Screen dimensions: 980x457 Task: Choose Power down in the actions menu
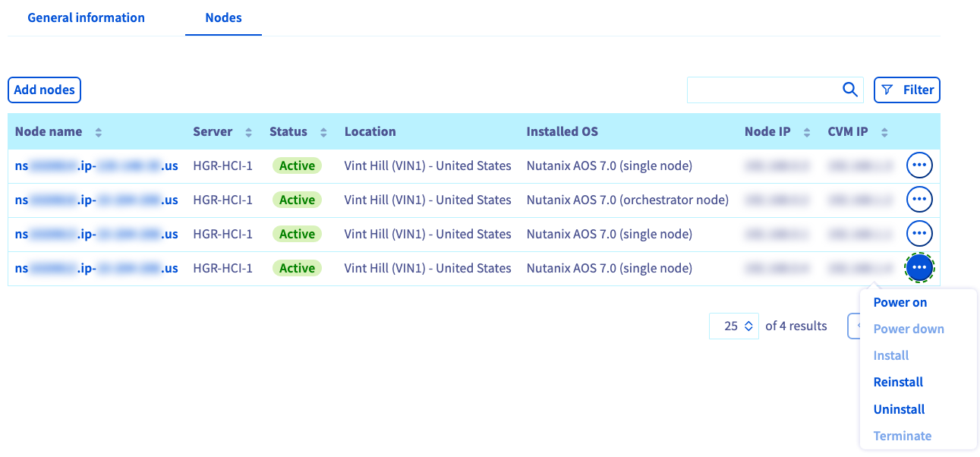(x=909, y=329)
